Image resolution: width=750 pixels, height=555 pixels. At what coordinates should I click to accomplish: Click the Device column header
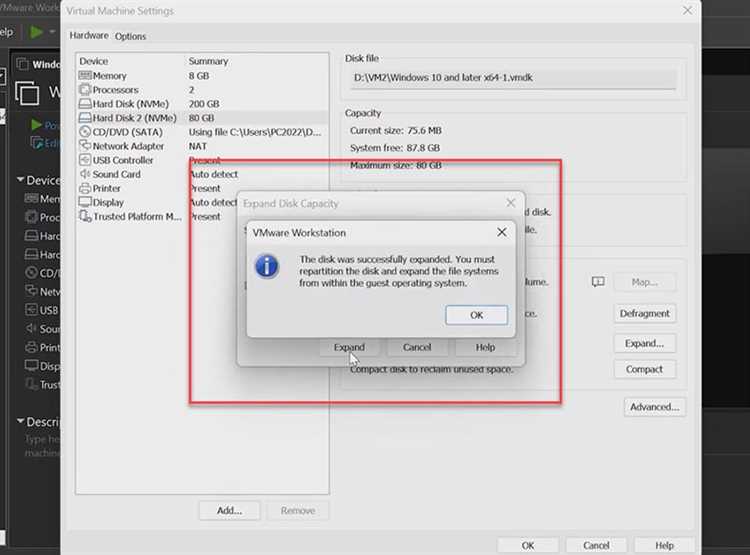tap(94, 61)
